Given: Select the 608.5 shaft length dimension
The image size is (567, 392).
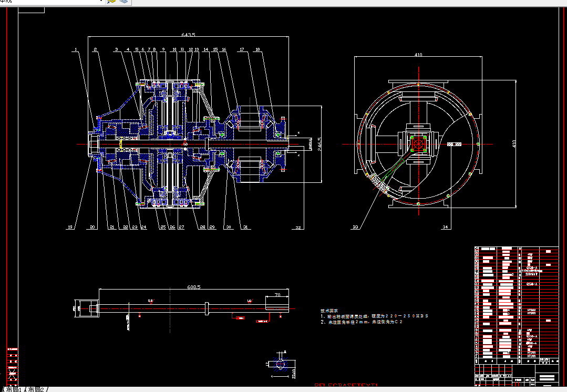Looking at the screenshot, I should 194,287.
